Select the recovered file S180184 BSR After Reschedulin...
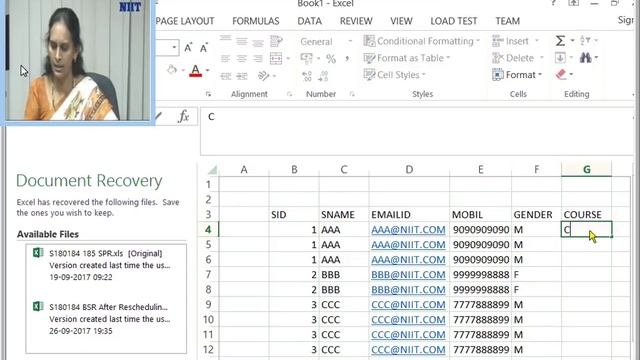The image size is (640, 360). click(106, 319)
